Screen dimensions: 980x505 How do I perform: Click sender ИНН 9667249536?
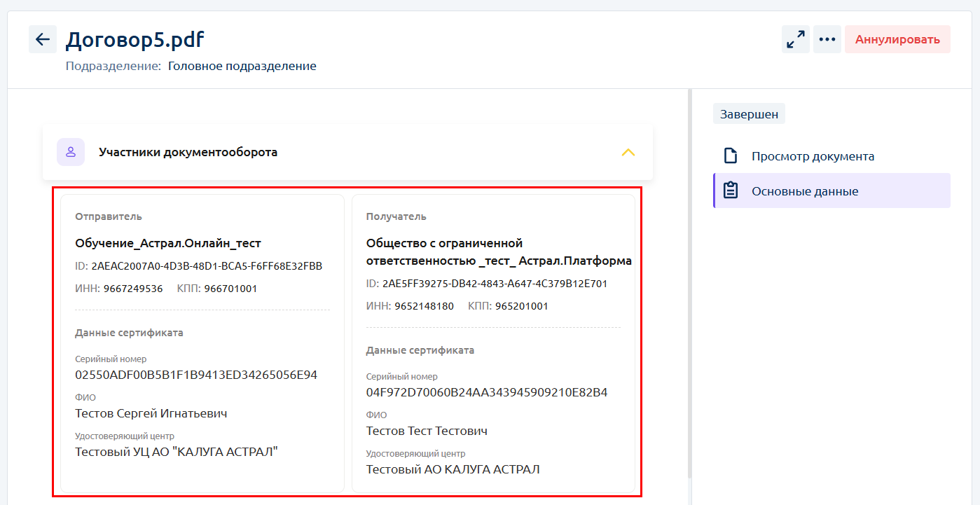pyautogui.click(x=133, y=289)
